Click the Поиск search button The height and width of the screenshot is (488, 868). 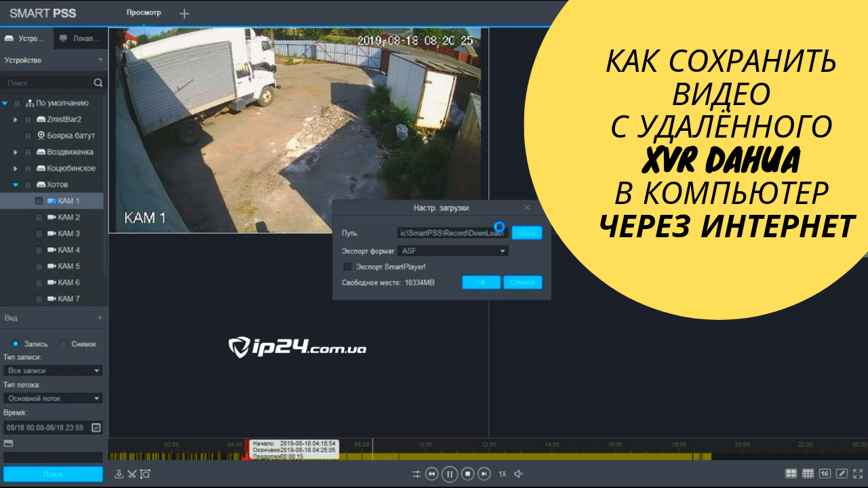pyautogui.click(x=53, y=474)
